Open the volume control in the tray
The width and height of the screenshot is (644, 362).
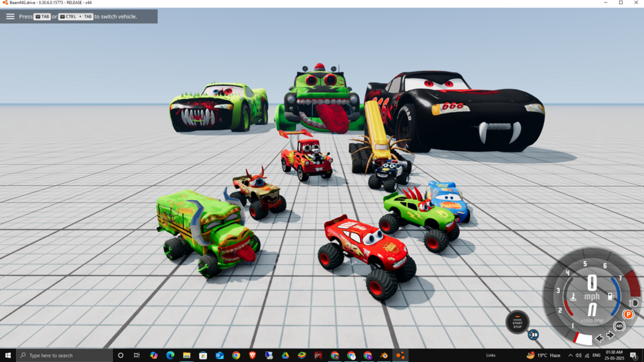coord(578,356)
